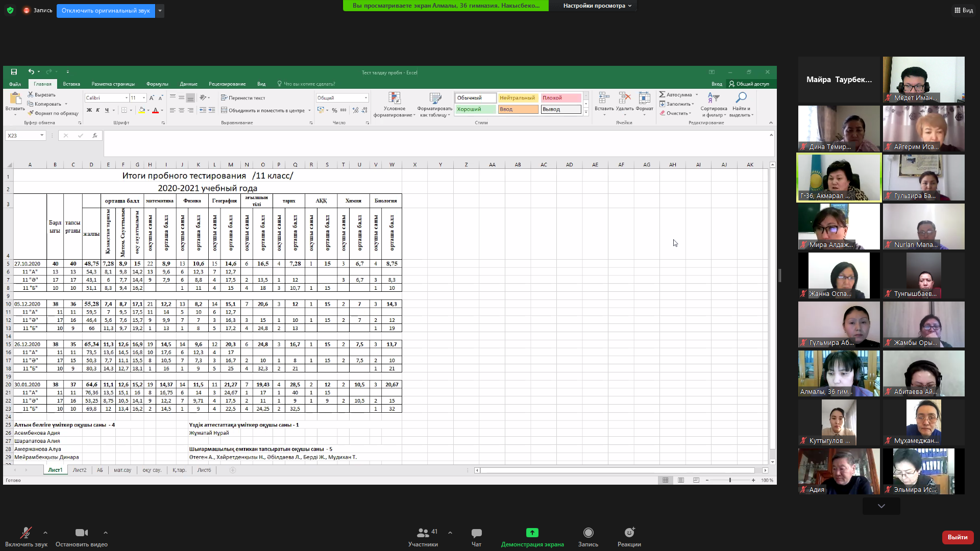Click the Zoom Chat icon
Screen dimensions: 980x551
click(476, 533)
